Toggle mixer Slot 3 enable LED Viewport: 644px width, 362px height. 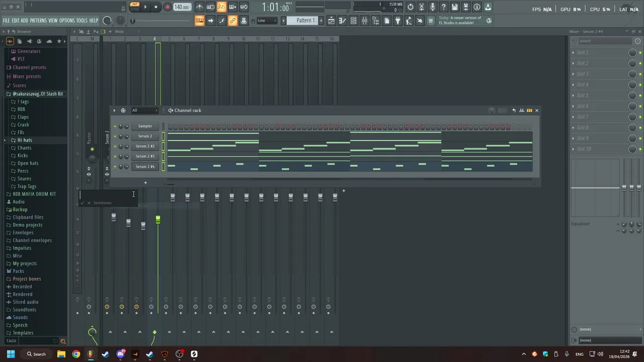tap(640, 74)
